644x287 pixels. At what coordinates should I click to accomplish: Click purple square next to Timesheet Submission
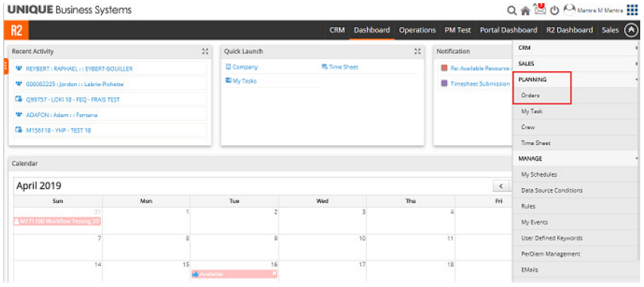444,83
